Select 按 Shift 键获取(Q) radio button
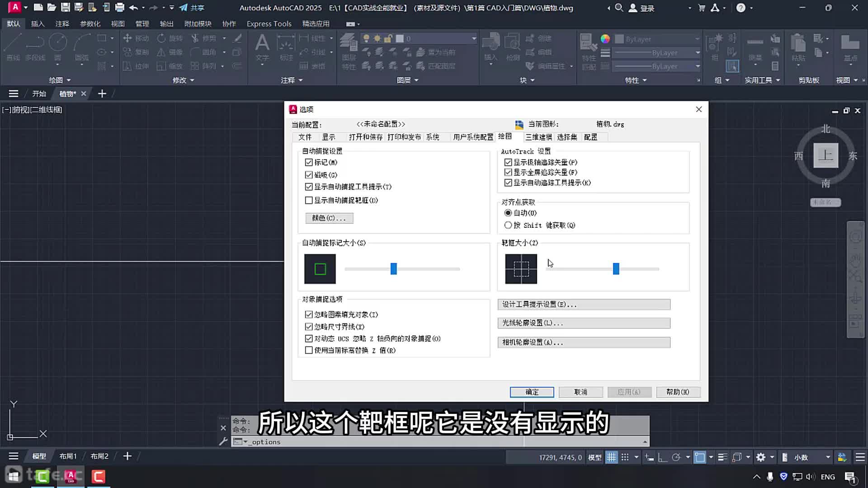Screen dimensions: 868x488 (x=508, y=225)
